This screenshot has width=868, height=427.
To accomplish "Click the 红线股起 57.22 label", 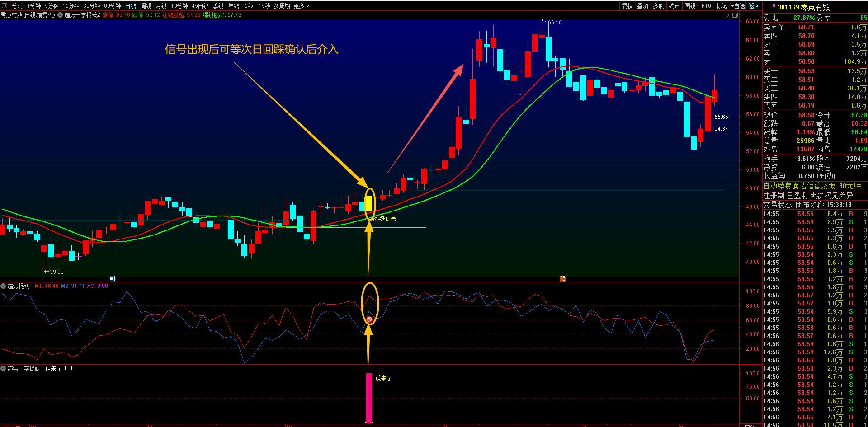I will point(181,15).
